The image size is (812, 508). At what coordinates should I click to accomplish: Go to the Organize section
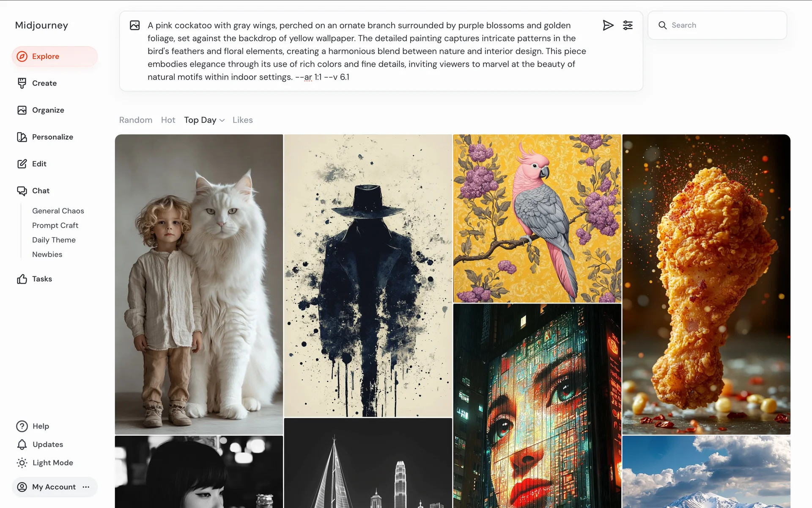click(x=48, y=110)
